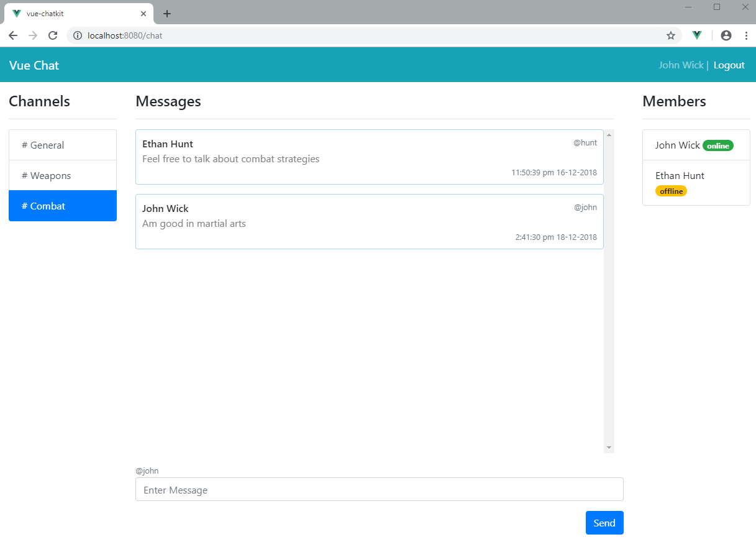The image size is (756, 542).
Task: Open the Chrome three-dot menu
Action: (x=746, y=35)
